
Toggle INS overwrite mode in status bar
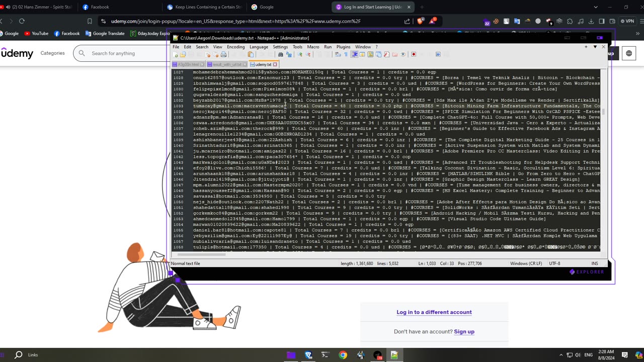[595, 263]
